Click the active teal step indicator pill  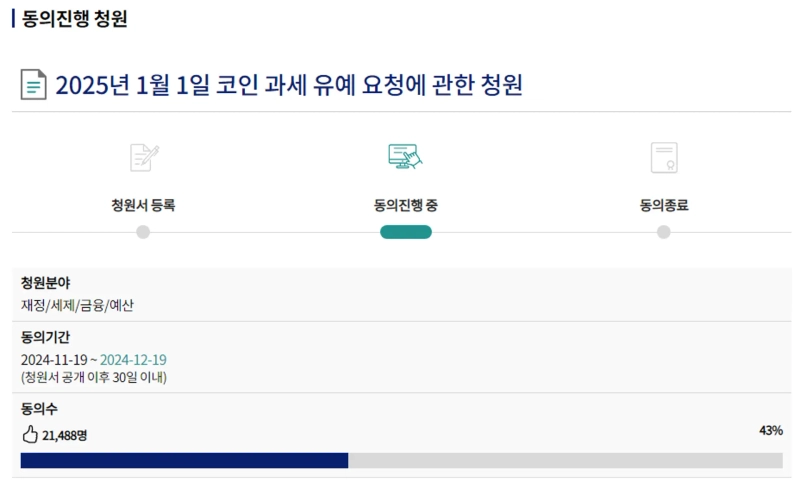[x=405, y=232]
